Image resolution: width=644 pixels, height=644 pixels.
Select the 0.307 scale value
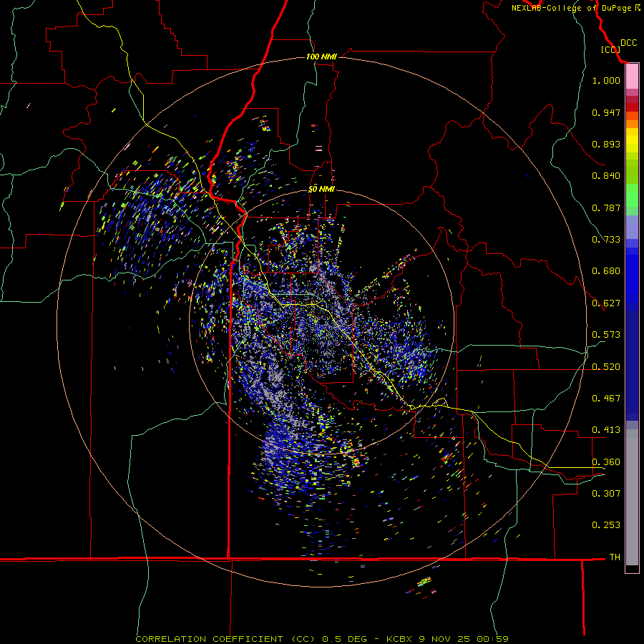pyautogui.click(x=606, y=493)
